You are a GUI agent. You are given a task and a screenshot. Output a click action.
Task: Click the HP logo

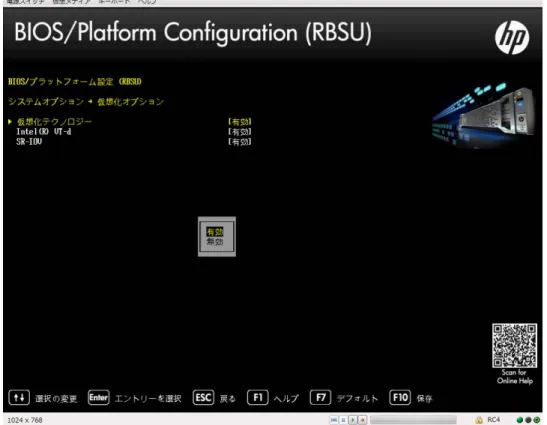coord(512,37)
